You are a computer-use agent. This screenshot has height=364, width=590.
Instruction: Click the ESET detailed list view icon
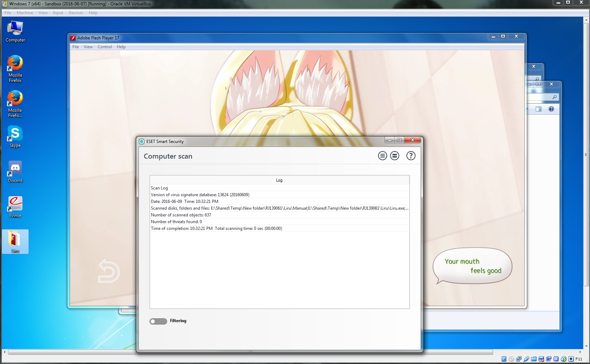382,156
